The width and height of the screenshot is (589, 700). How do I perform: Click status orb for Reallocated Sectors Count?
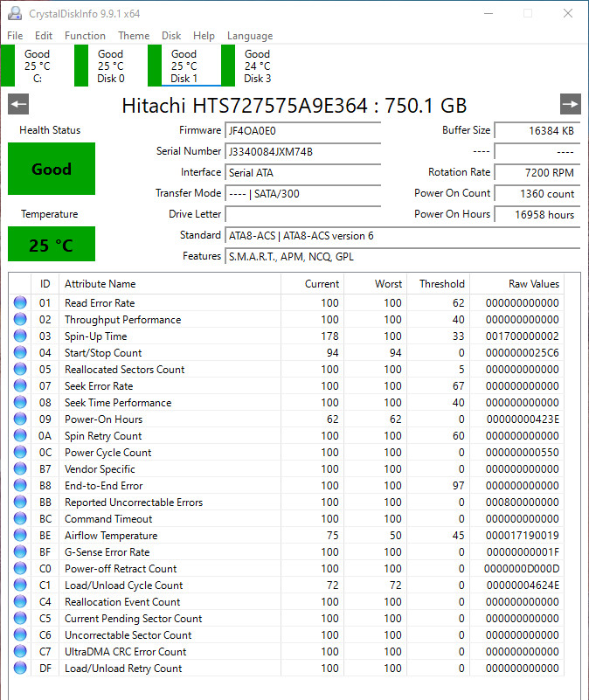tap(20, 369)
